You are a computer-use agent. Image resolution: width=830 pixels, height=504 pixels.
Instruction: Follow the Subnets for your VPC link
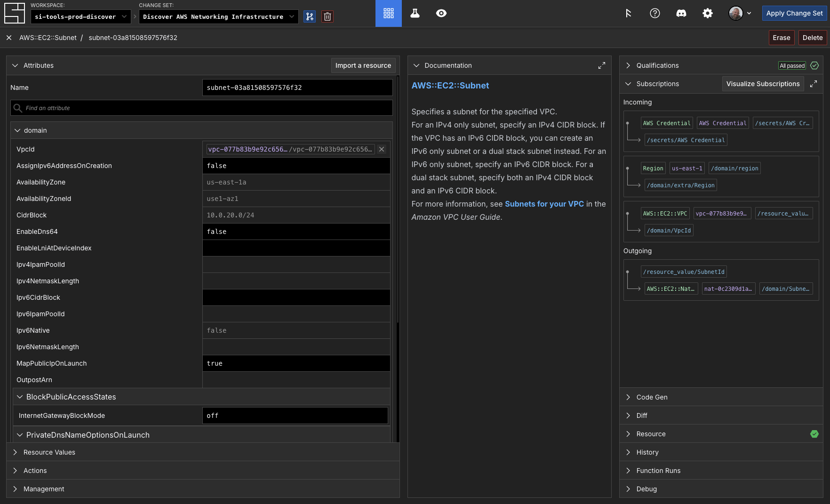pyautogui.click(x=544, y=204)
